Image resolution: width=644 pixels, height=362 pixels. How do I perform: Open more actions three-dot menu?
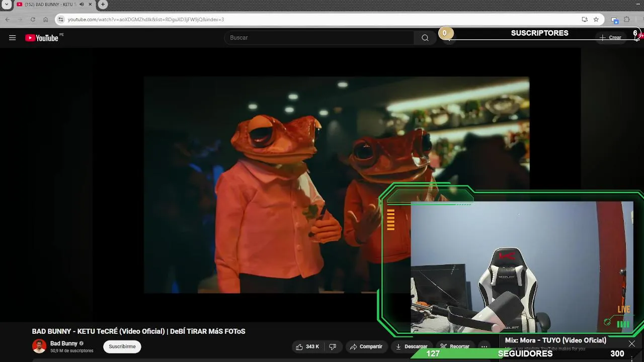tap(484, 346)
